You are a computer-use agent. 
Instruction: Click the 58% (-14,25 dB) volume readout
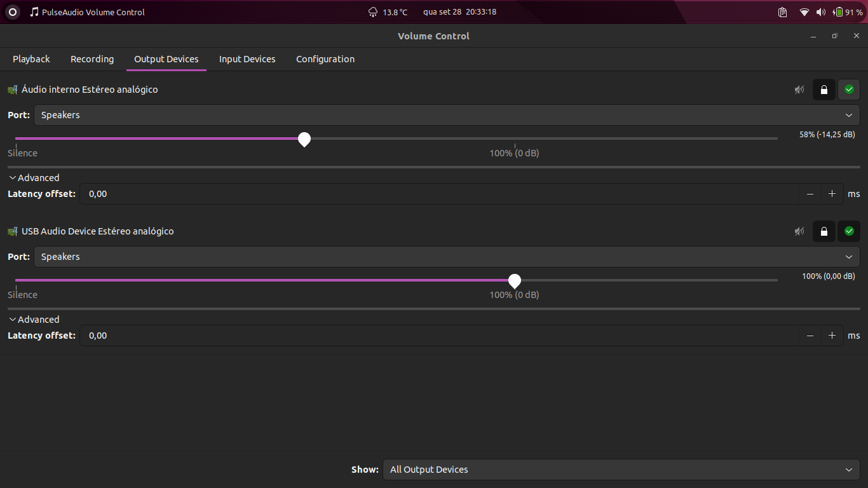point(827,135)
